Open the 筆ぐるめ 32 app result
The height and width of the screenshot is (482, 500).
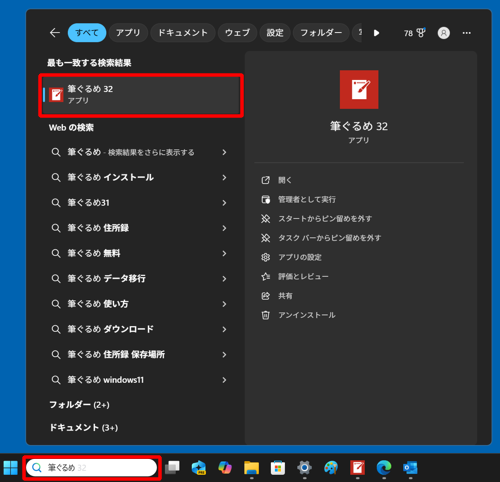[x=141, y=95]
